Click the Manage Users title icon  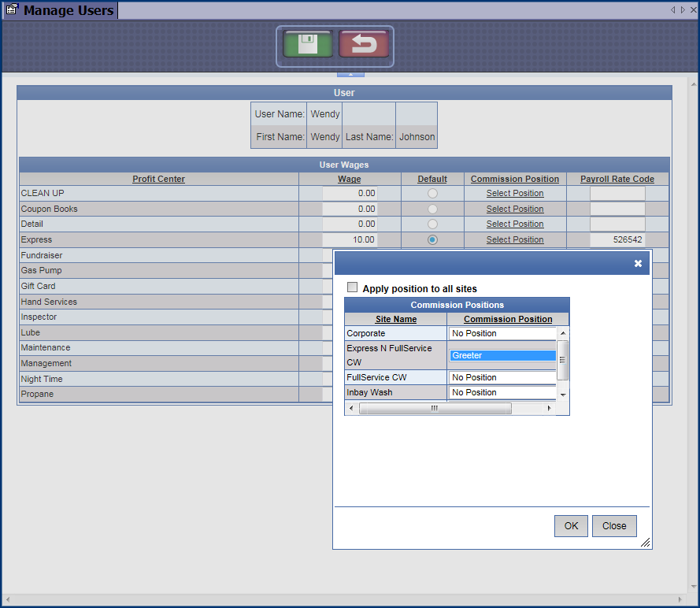point(12,11)
